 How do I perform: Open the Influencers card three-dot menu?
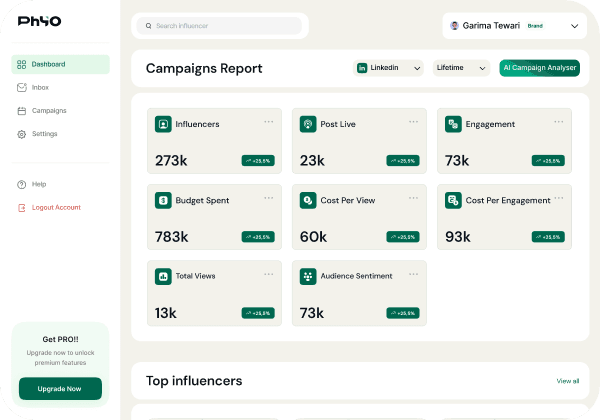(x=268, y=122)
